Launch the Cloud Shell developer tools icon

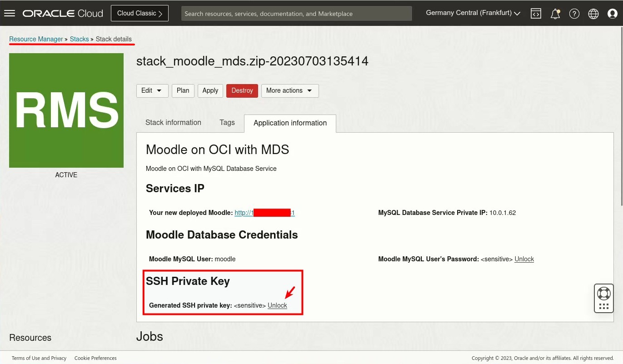click(536, 14)
